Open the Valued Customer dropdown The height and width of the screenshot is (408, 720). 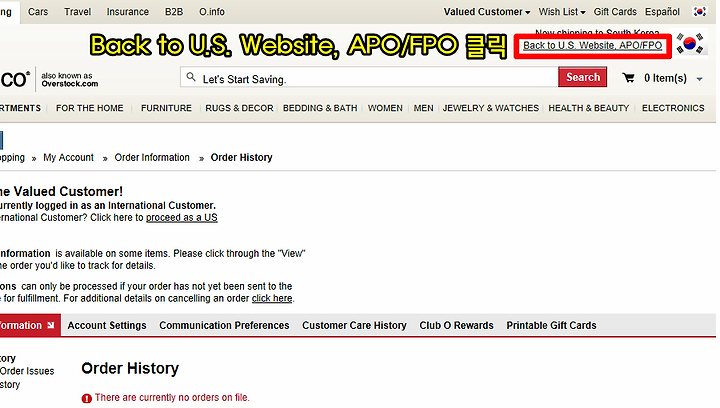pyautogui.click(x=487, y=12)
